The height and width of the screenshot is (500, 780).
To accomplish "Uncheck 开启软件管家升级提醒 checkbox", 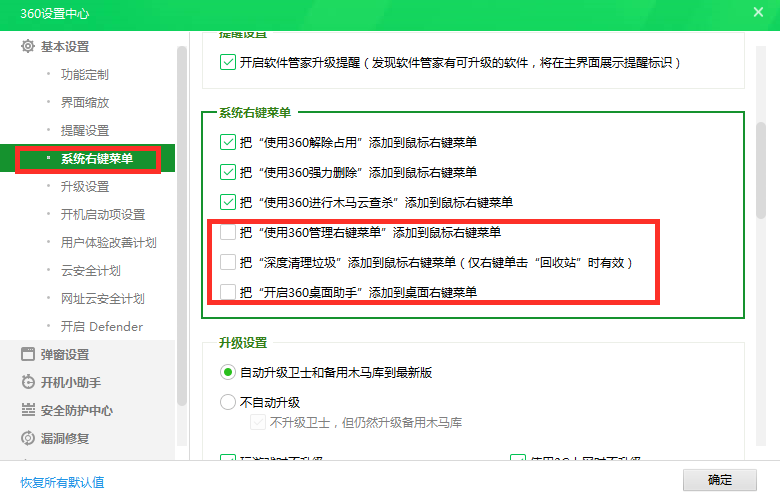I will pyautogui.click(x=228, y=62).
